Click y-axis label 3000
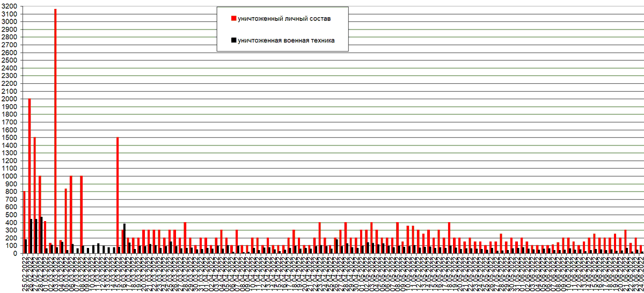The image size is (644, 293). (10, 22)
